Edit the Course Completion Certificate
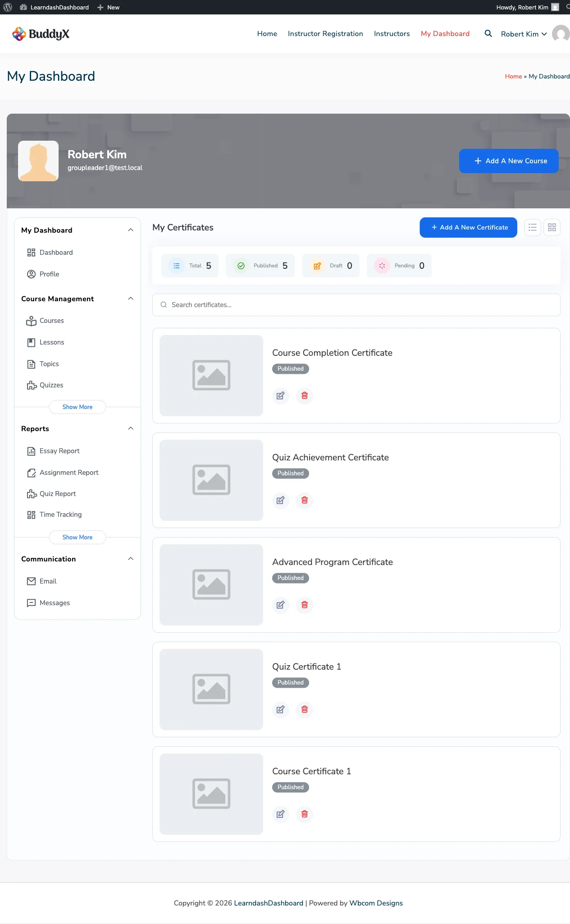This screenshot has width=570, height=924. (x=280, y=395)
